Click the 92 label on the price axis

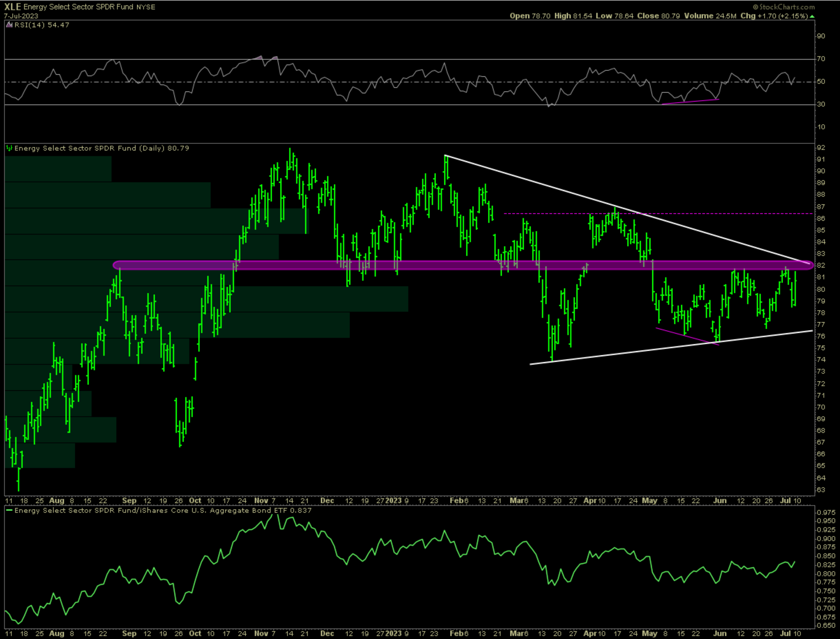point(821,148)
